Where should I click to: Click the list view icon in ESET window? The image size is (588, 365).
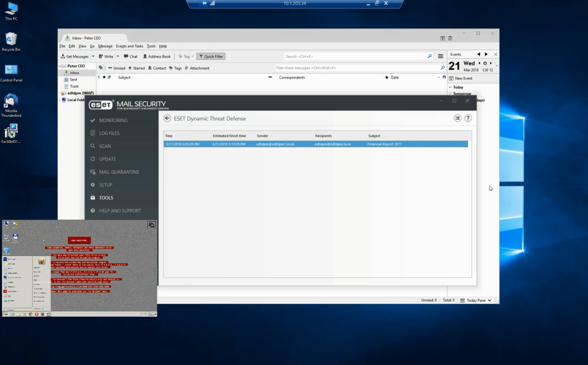point(457,118)
